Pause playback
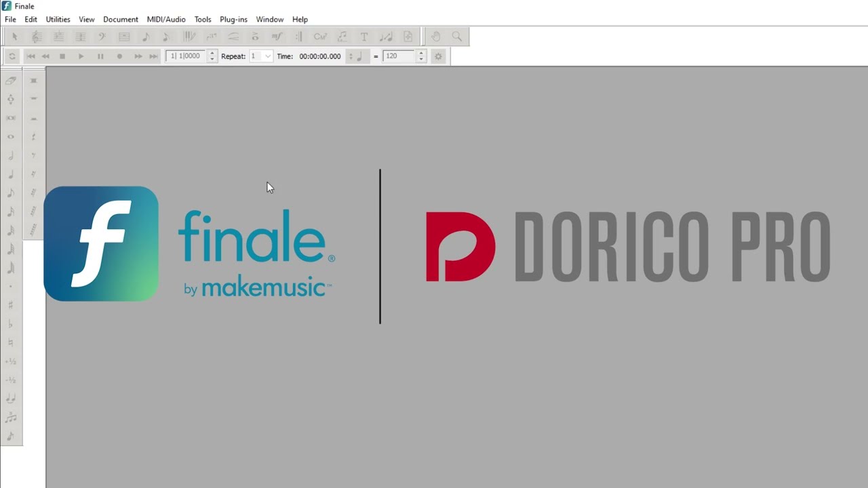 pyautogui.click(x=100, y=56)
